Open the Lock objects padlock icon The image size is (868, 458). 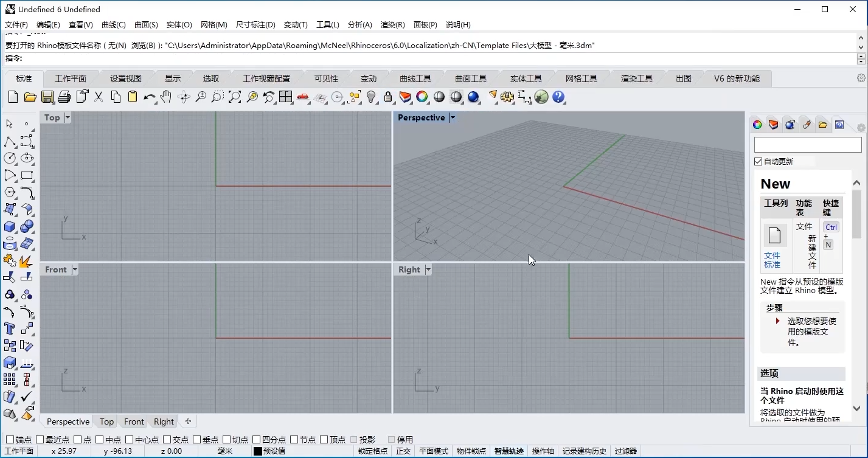tap(388, 97)
